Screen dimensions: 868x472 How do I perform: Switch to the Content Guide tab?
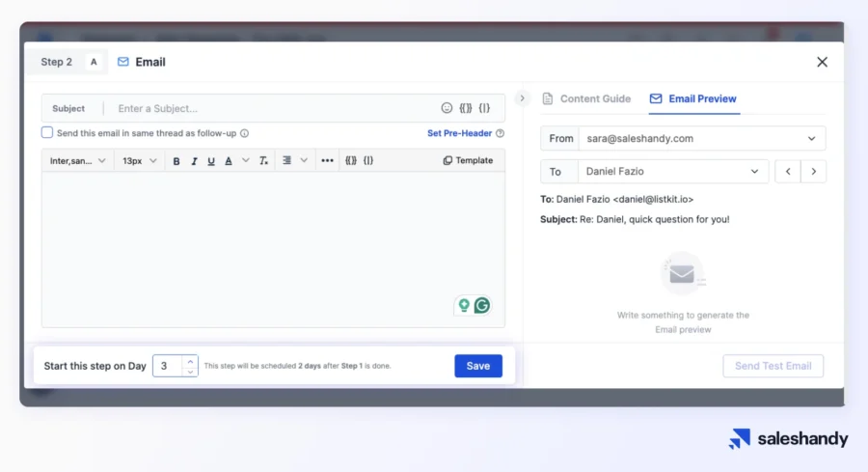pos(586,98)
